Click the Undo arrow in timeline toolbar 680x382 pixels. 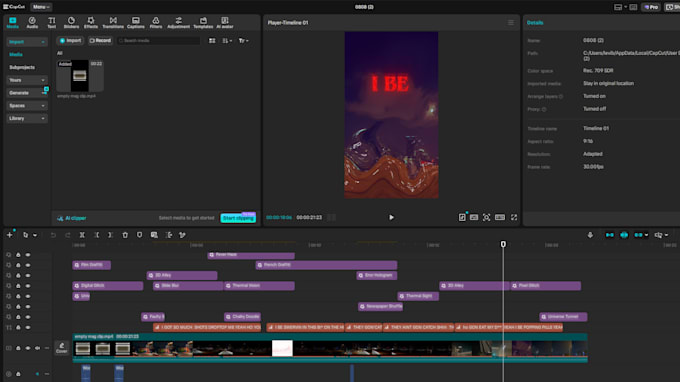click(53, 235)
